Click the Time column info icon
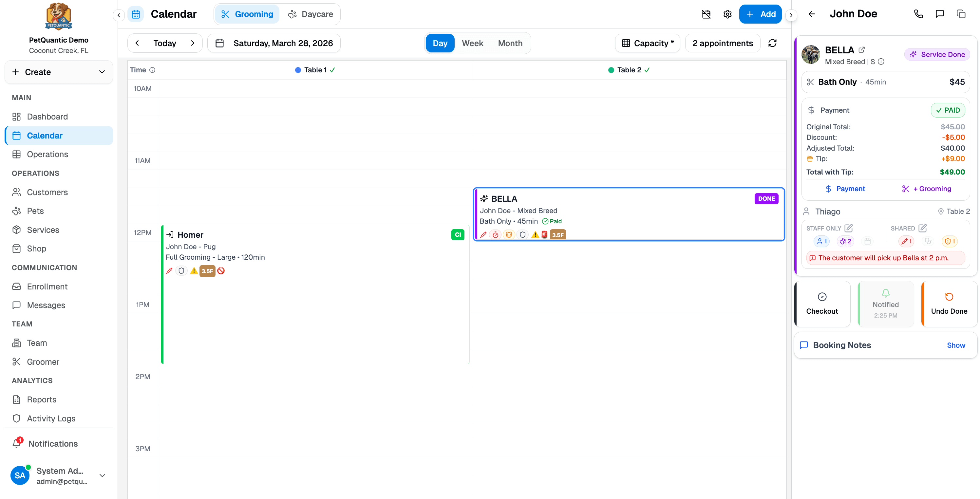This screenshot has width=980, height=499. 152,70
